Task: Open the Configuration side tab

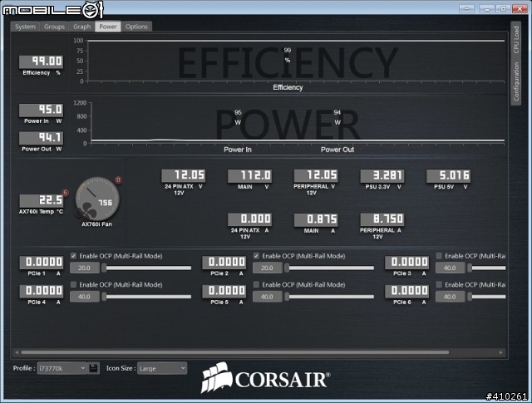Action: tap(515, 81)
